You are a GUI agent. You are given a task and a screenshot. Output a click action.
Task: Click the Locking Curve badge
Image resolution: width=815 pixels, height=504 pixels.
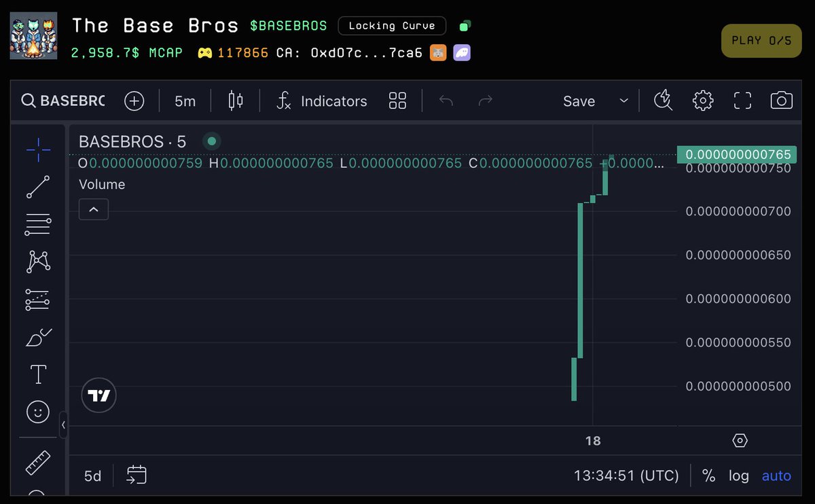click(392, 26)
